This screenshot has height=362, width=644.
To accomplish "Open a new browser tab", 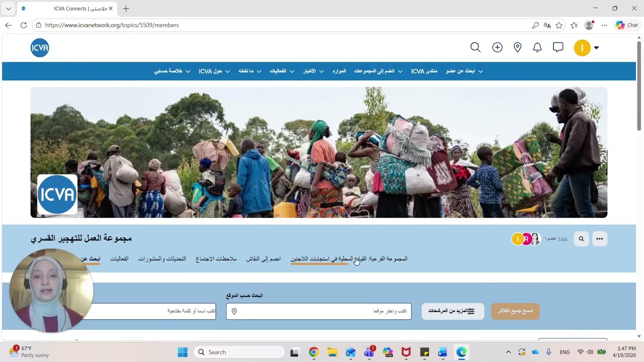I will coord(126,9).
